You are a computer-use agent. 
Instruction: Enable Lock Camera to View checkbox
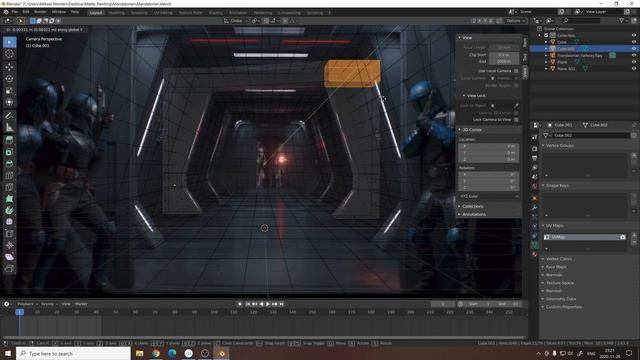[x=516, y=120]
